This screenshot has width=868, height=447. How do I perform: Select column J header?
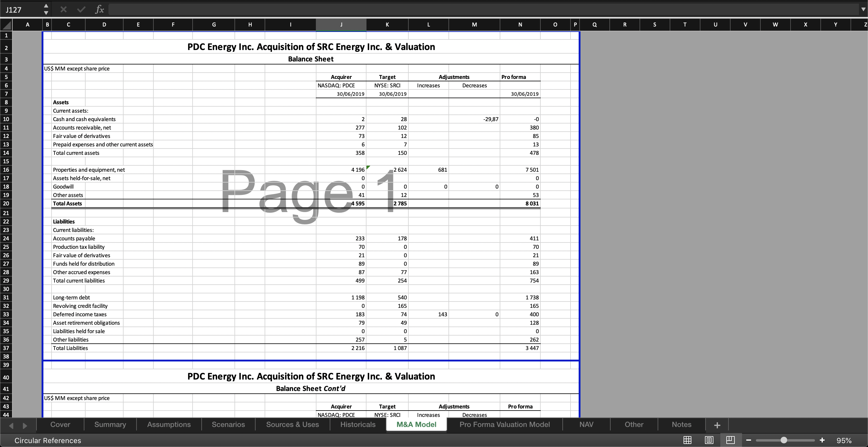point(341,25)
